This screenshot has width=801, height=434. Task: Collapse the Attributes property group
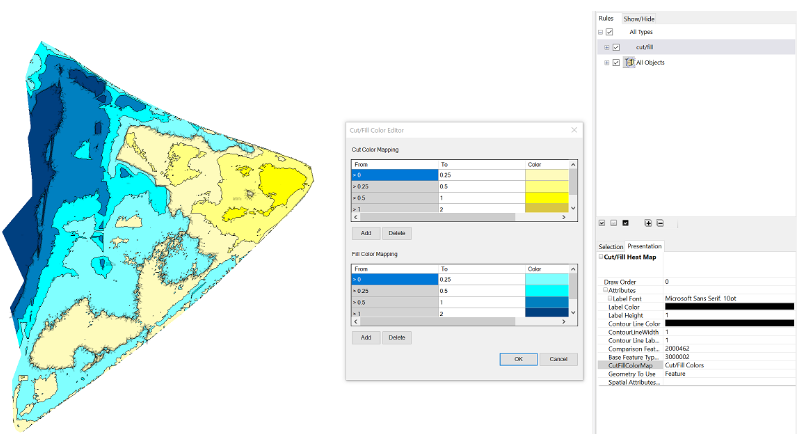point(605,290)
